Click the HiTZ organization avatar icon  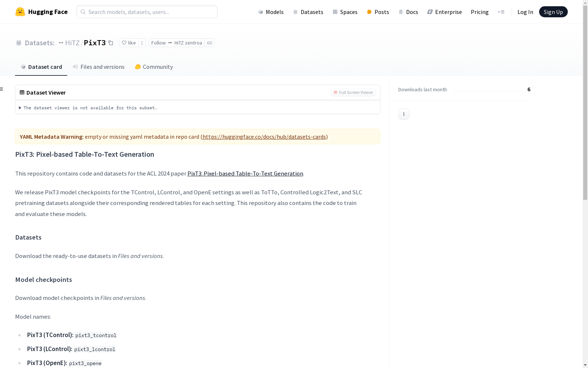point(61,43)
